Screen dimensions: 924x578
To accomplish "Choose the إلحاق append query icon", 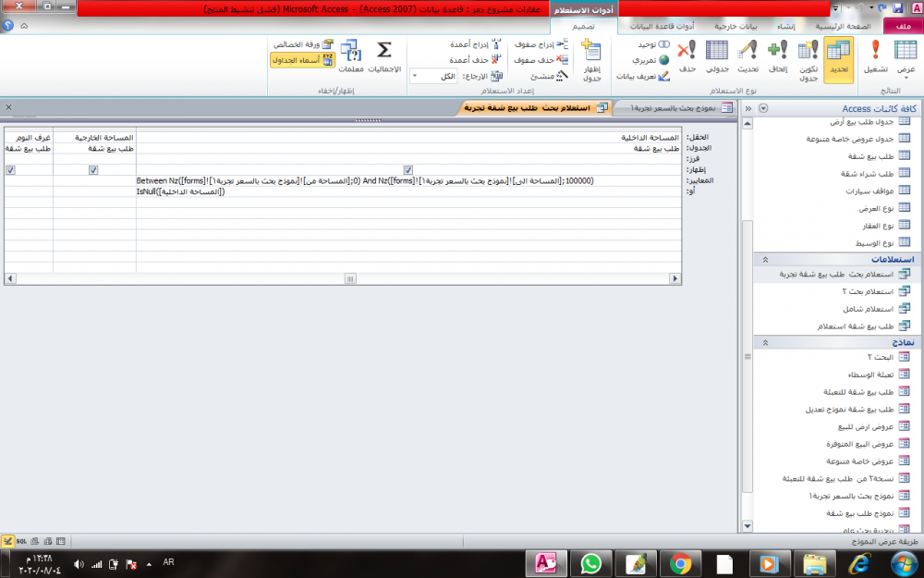I will pyautogui.click(x=778, y=57).
